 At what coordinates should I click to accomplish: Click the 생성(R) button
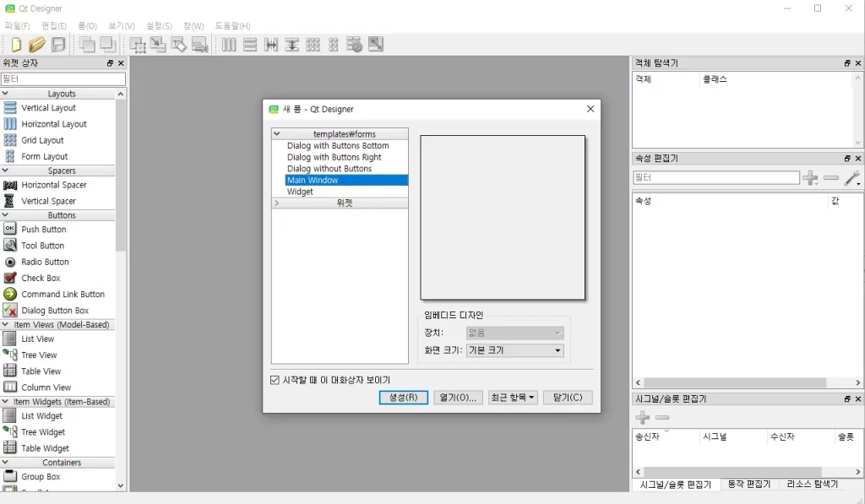(x=403, y=398)
